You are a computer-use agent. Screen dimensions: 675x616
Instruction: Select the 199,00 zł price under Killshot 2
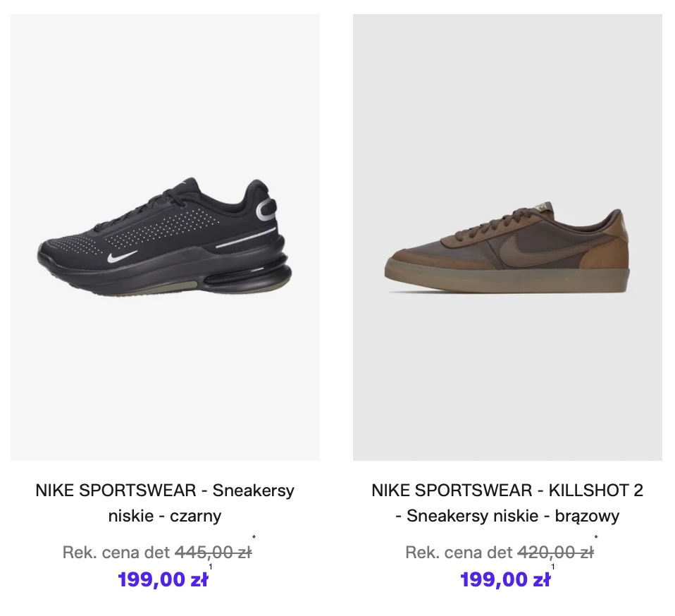(x=505, y=580)
